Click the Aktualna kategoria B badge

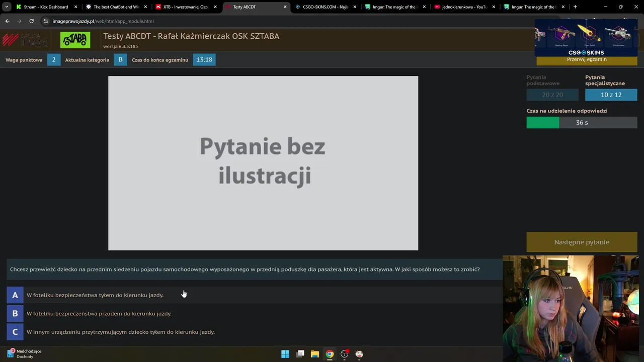coord(120,59)
